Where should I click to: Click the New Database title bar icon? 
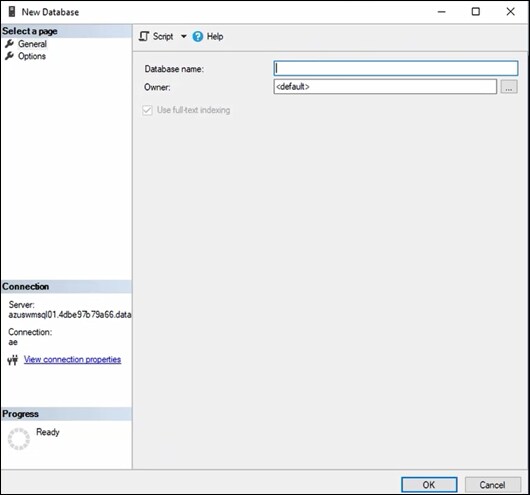point(12,11)
